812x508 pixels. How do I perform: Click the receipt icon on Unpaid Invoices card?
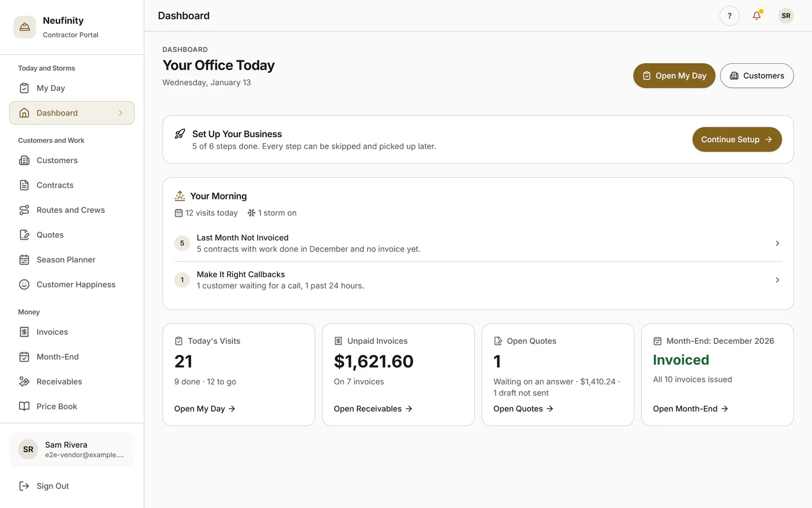pos(338,341)
